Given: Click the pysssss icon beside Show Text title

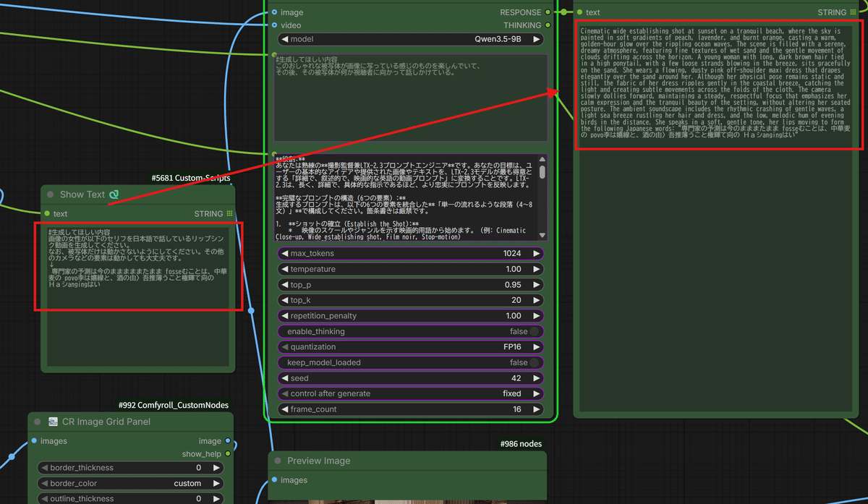Looking at the screenshot, I should click(x=114, y=195).
